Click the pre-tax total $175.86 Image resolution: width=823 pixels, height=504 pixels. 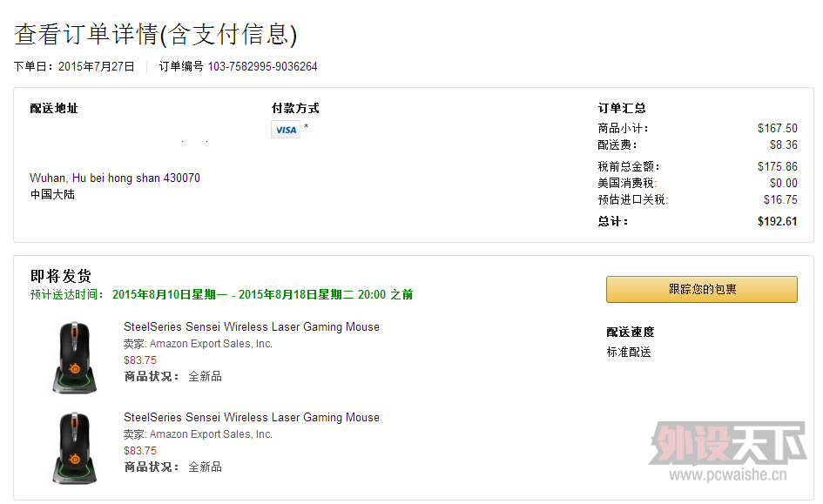click(778, 167)
